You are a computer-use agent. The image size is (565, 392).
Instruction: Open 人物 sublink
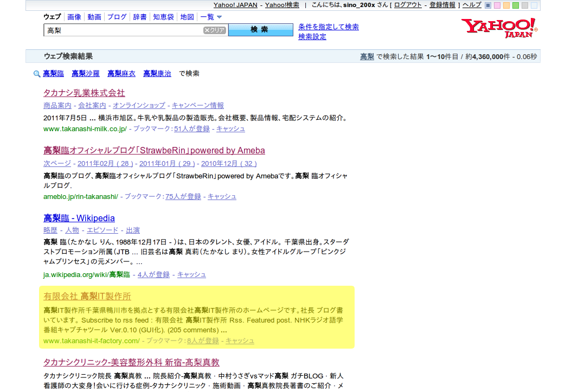pyautogui.click(x=72, y=230)
